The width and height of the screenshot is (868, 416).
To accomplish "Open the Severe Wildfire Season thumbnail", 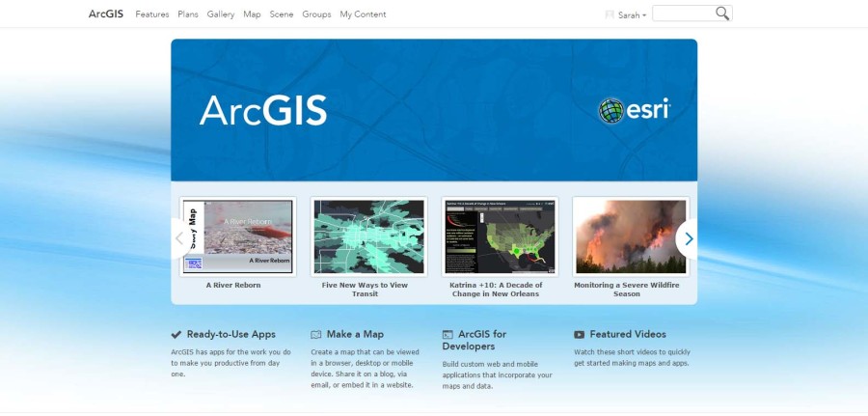I will 631,236.
